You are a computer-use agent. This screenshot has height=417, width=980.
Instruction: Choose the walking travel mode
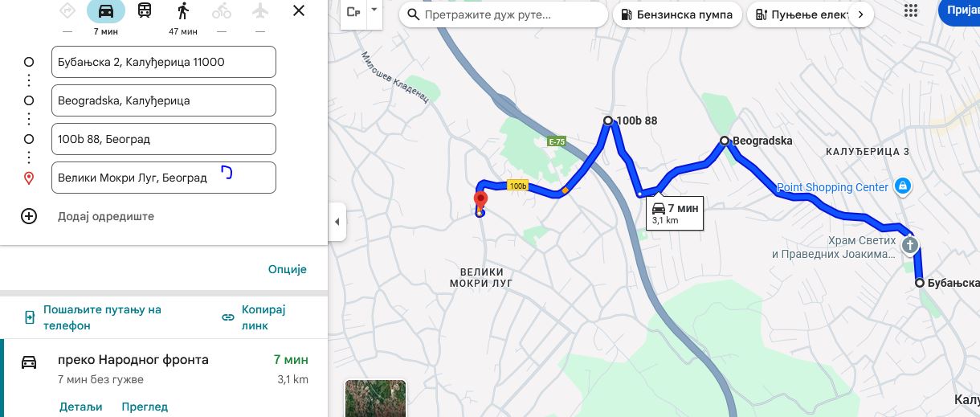[183, 11]
